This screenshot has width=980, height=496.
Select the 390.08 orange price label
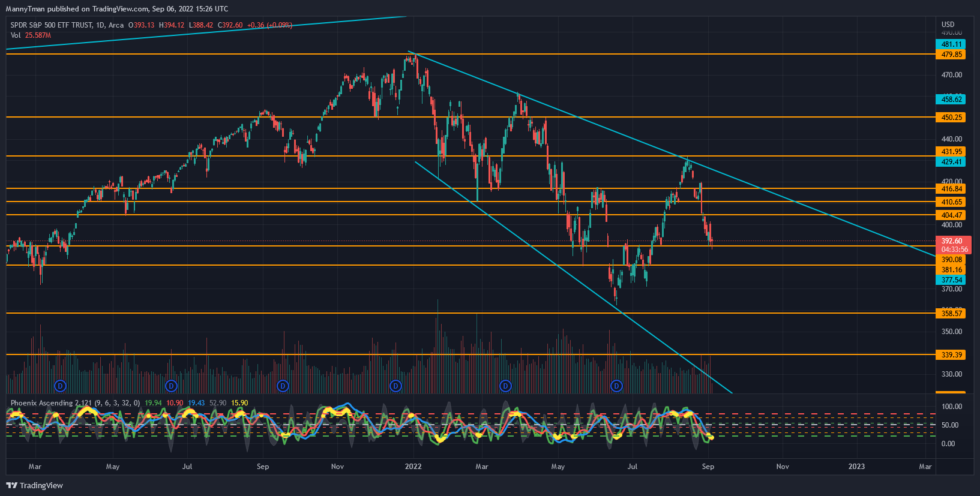[951, 260]
